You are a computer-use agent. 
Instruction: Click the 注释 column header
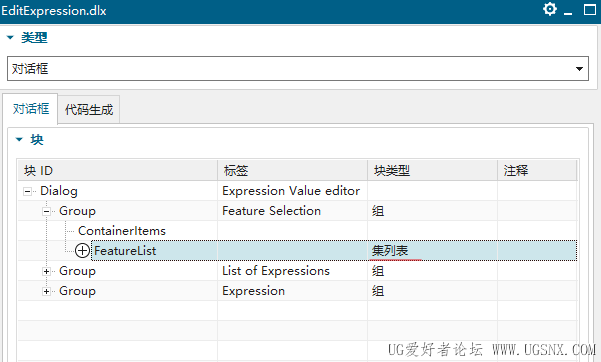tap(537, 170)
